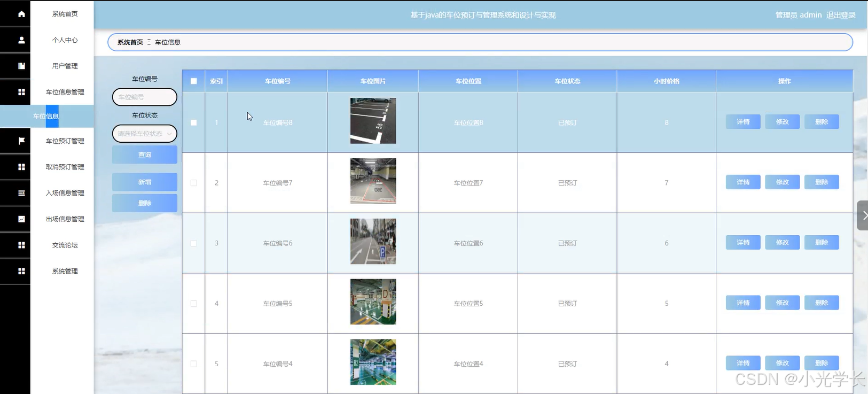Click 删除 for 车位编号8

click(822, 122)
